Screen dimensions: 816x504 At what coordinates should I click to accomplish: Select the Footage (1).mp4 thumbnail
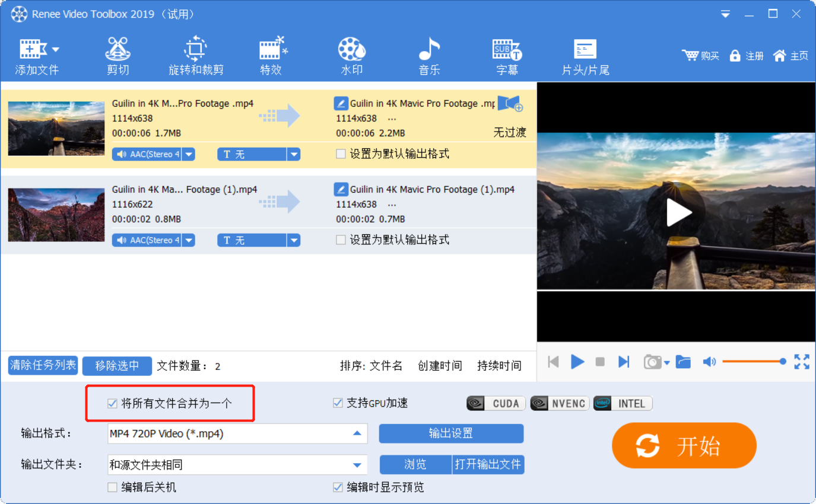[x=56, y=215]
